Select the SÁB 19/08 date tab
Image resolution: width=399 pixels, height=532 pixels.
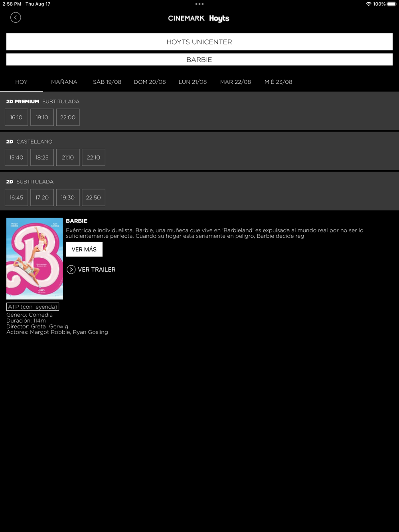click(x=107, y=82)
